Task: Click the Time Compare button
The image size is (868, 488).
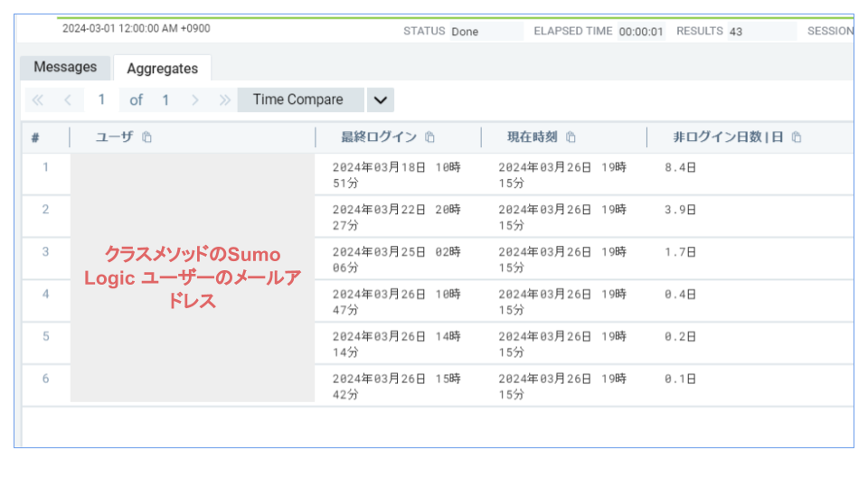Action: (300, 99)
